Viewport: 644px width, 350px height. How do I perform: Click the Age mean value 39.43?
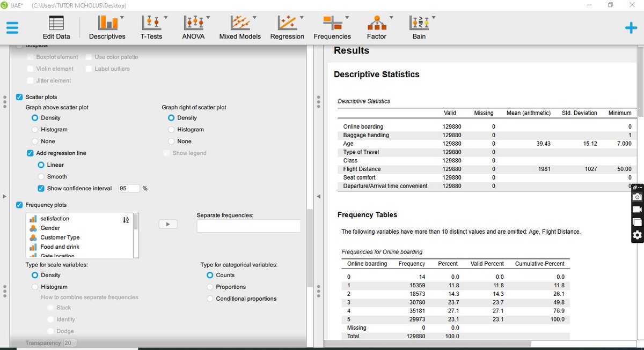click(543, 144)
